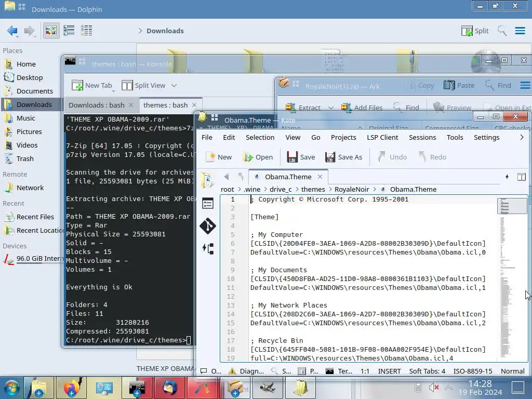Open the Git panel icon in Kate
The width and height of the screenshot is (532, 399).
coord(208,226)
